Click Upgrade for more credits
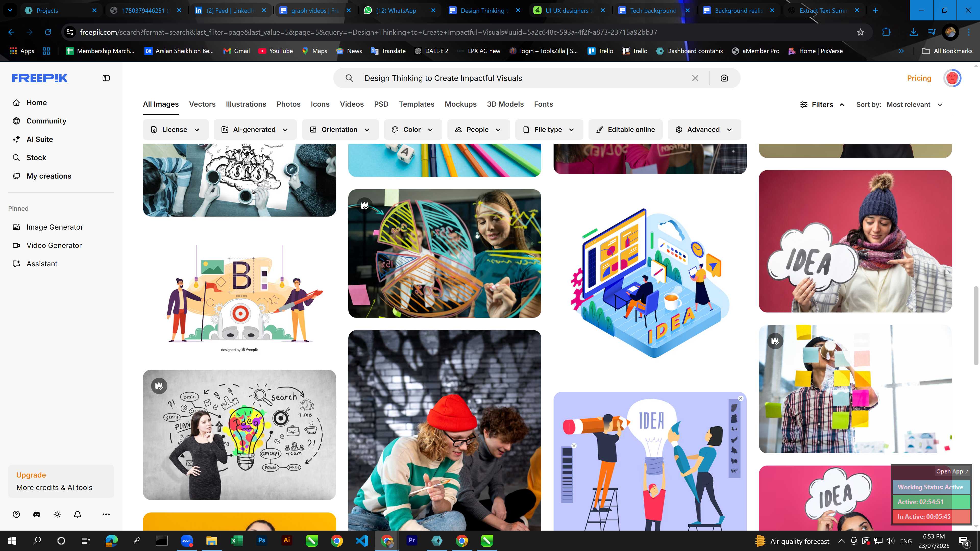Image resolution: width=980 pixels, height=551 pixels. tap(61, 481)
